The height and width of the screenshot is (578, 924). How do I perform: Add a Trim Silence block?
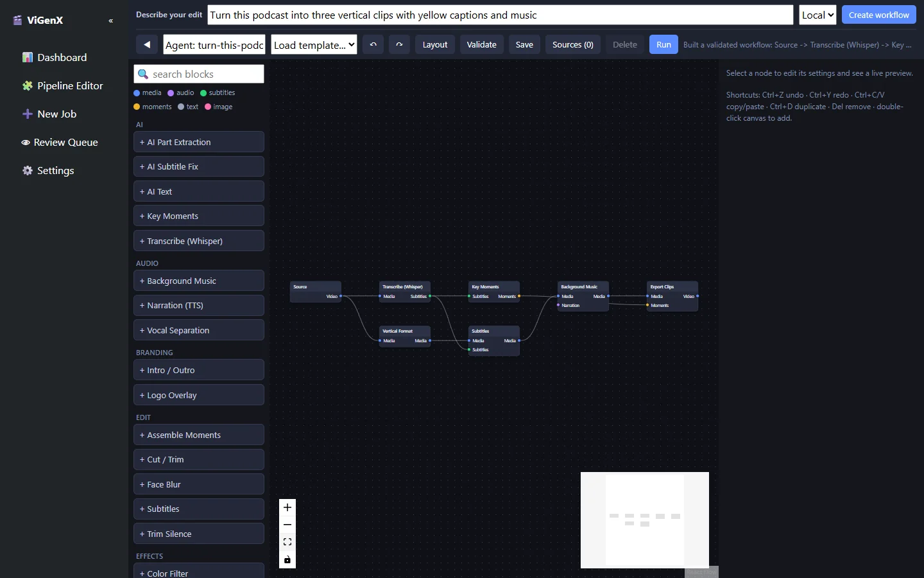(x=199, y=534)
